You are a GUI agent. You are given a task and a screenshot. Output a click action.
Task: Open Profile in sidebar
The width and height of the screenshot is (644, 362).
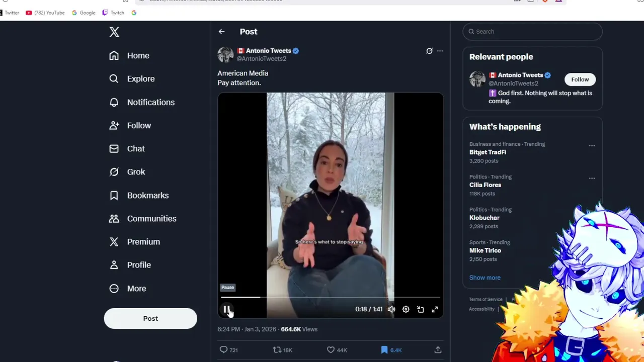coord(130,265)
